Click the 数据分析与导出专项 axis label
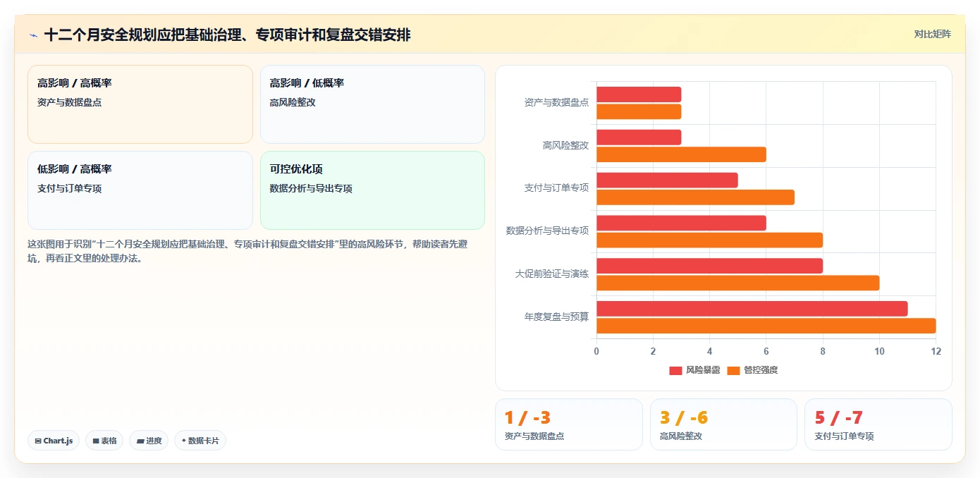This screenshot has width=980, height=478. coord(547,231)
